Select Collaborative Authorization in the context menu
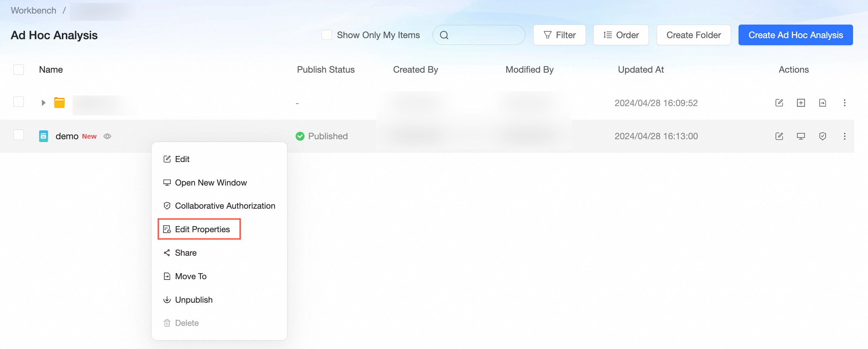 tap(219, 206)
